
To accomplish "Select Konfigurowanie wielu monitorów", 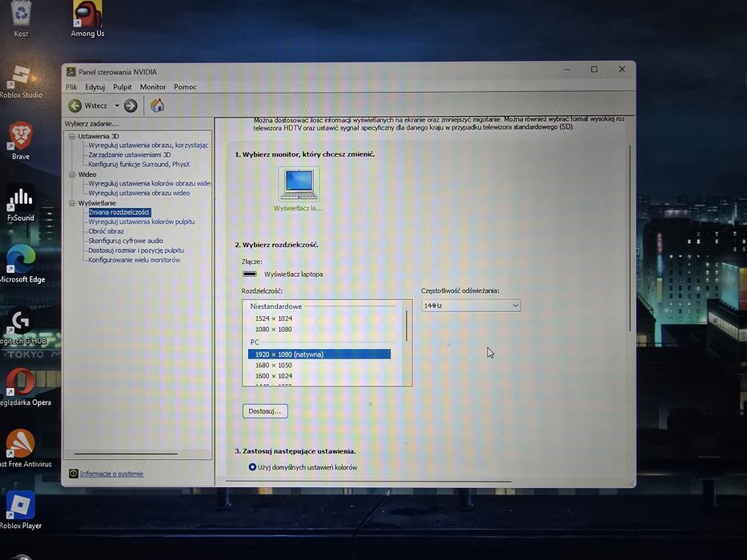I will click(x=135, y=260).
